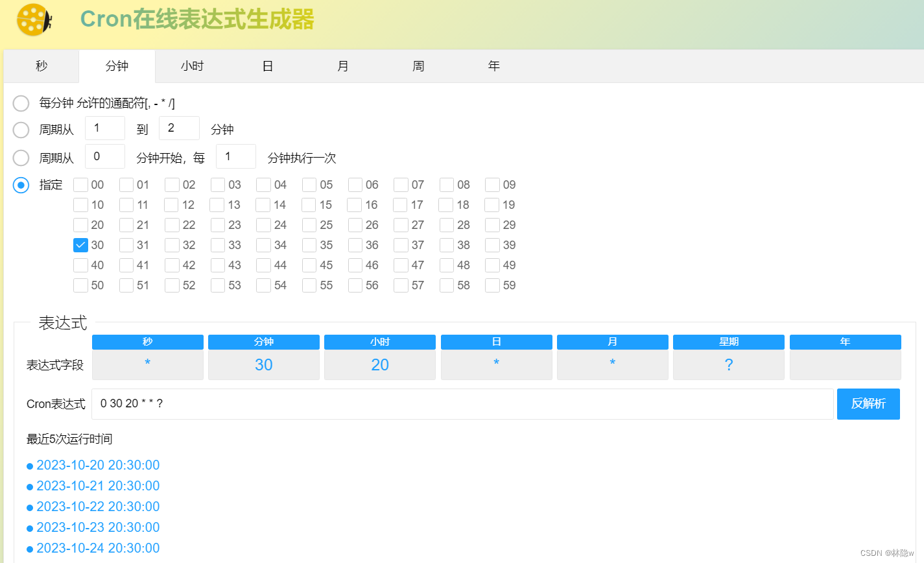The width and height of the screenshot is (924, 563).
Task: Click the 反解析 button
Action: click(x=868, y=403)
